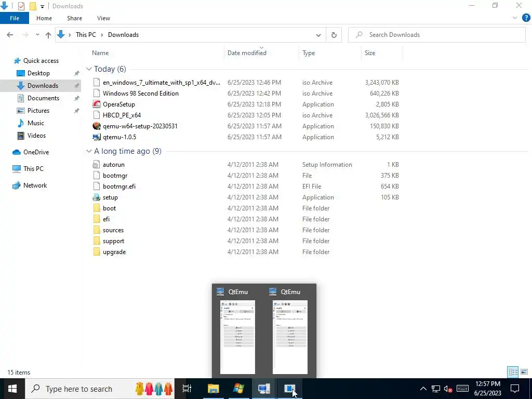Expand the path chevron after This PC
This screenshot has height=399, width=532.
102,35
